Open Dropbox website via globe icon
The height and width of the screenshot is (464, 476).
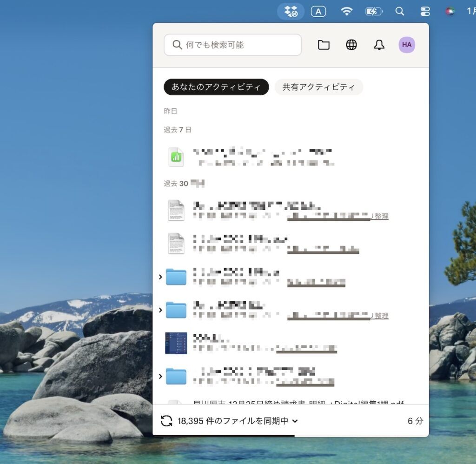coord(351,45)
